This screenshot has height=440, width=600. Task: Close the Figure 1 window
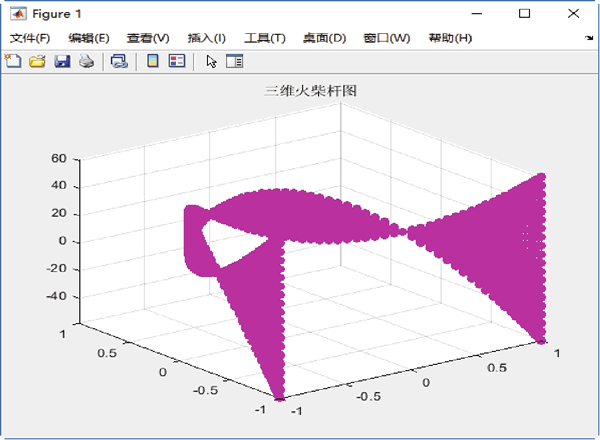coord(573,14)
